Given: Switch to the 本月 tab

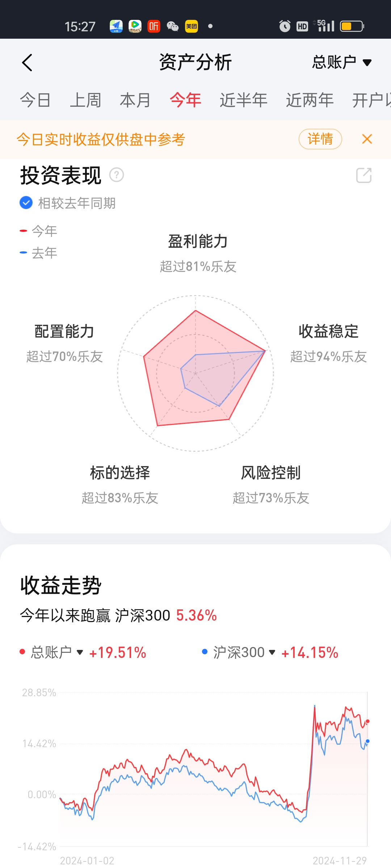Looking at the screenshot, I should pyautogui.click(x=135, y=100).
